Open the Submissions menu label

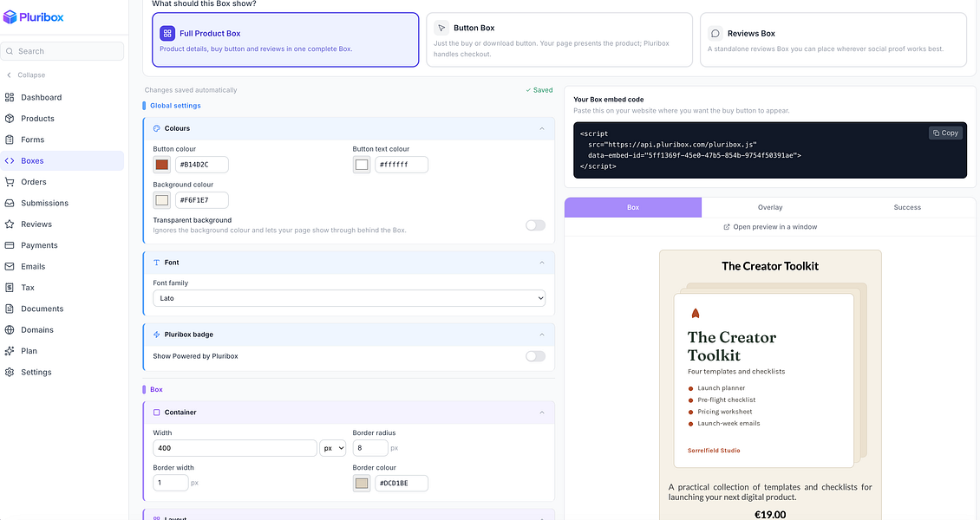[44, 204]
